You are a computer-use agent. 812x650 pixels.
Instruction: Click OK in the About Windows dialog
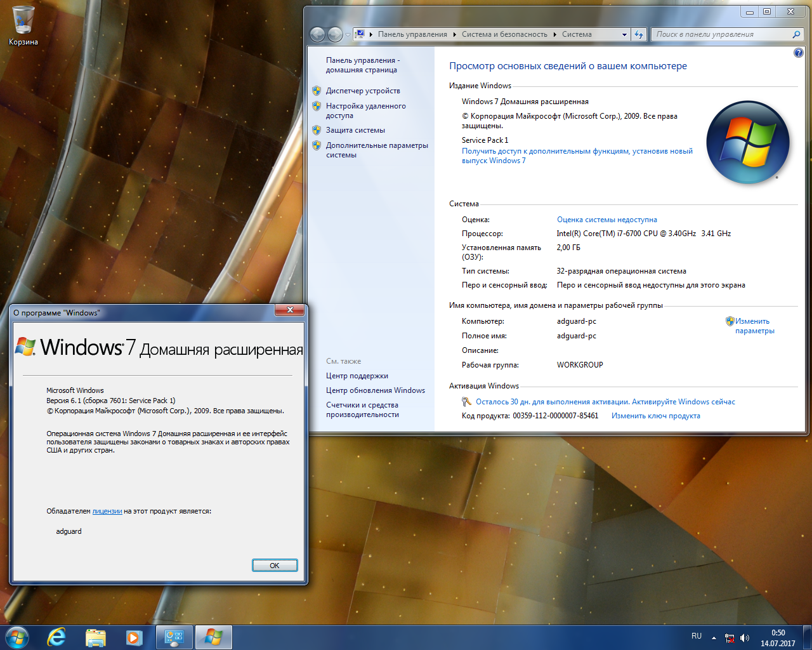[x=275, y=566]
